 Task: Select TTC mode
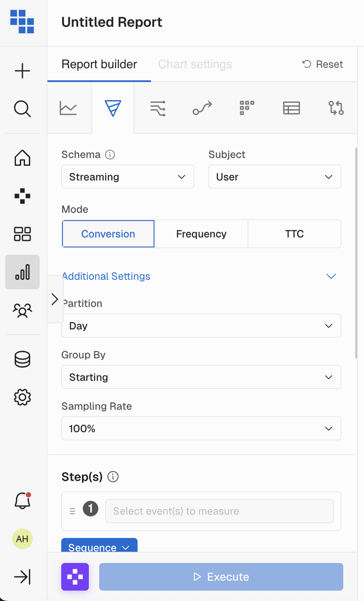(295, 234)
